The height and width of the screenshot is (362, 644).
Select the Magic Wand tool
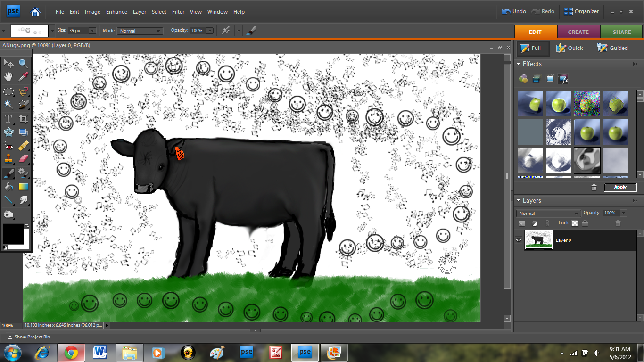click(8, 104)
